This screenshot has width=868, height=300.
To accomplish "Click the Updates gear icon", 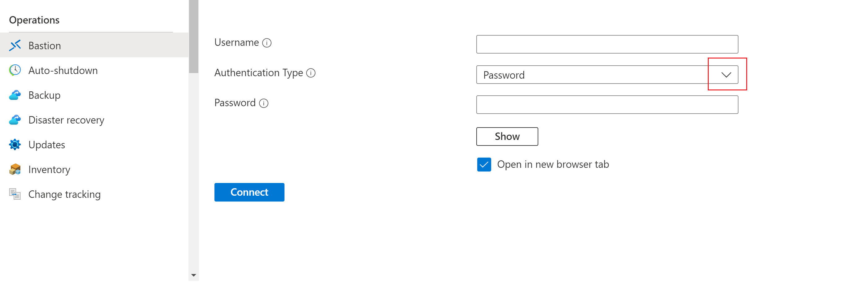I will pos(15,145).
